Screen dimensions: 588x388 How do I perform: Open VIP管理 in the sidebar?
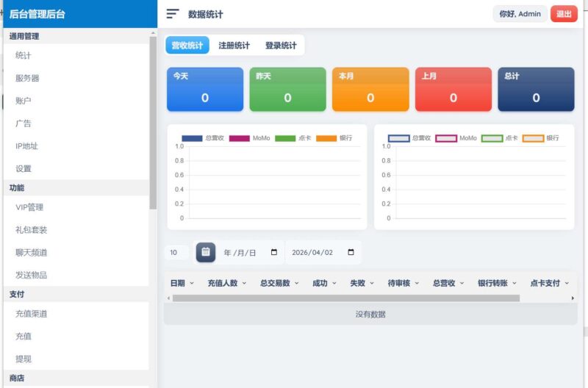29,207
